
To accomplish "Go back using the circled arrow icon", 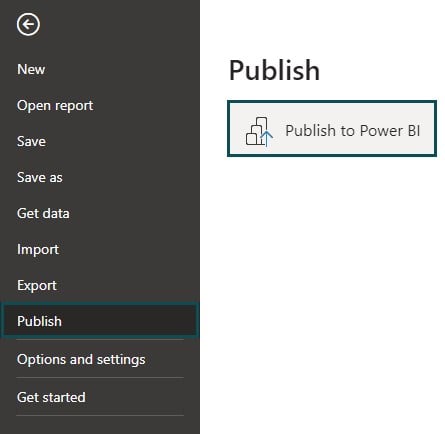I will 28,24.
